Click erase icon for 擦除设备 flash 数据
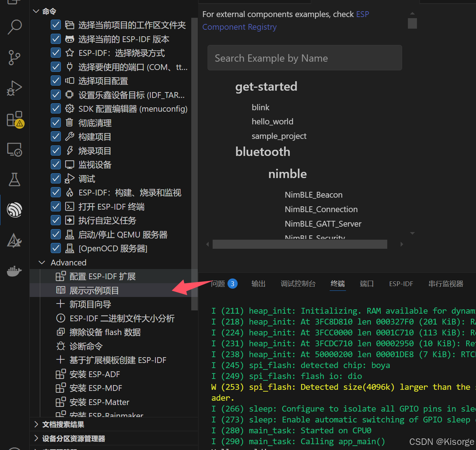476x450 pixels. click(x=61, y=332)
